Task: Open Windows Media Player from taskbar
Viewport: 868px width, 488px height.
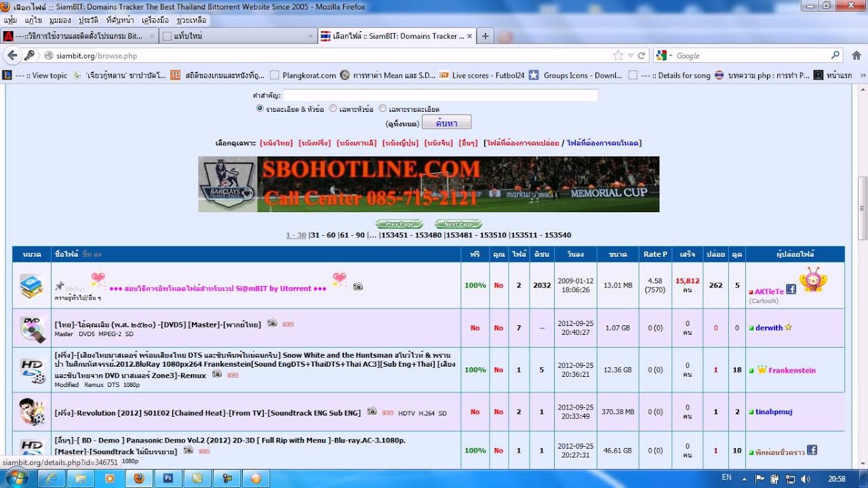Action: [110, 478]
